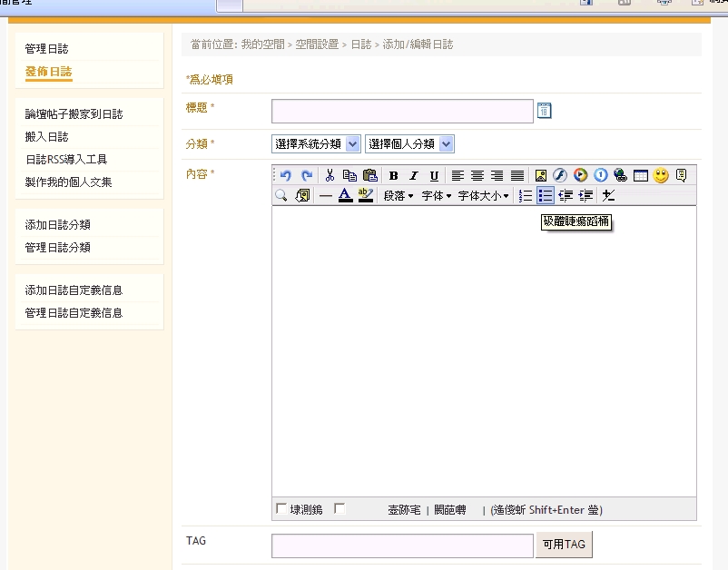Open the font color picker

tap(345, 195)
